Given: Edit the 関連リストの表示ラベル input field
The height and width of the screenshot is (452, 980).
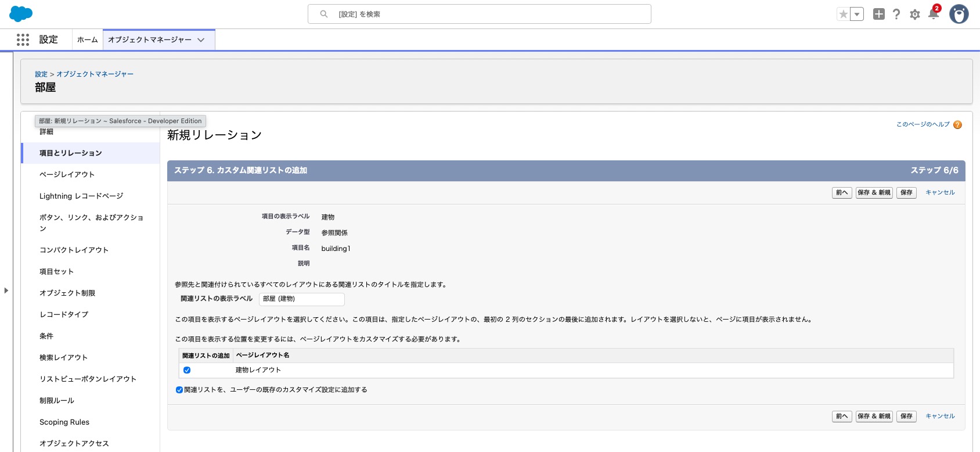Looking at the screenshot, I should click(x=302, y=299).
